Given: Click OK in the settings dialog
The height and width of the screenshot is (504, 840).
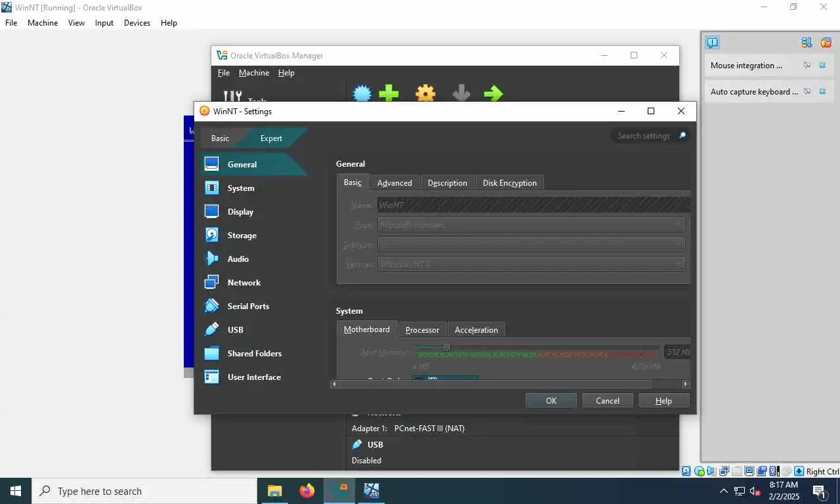Looking at the screenshot, I should 551,401.
